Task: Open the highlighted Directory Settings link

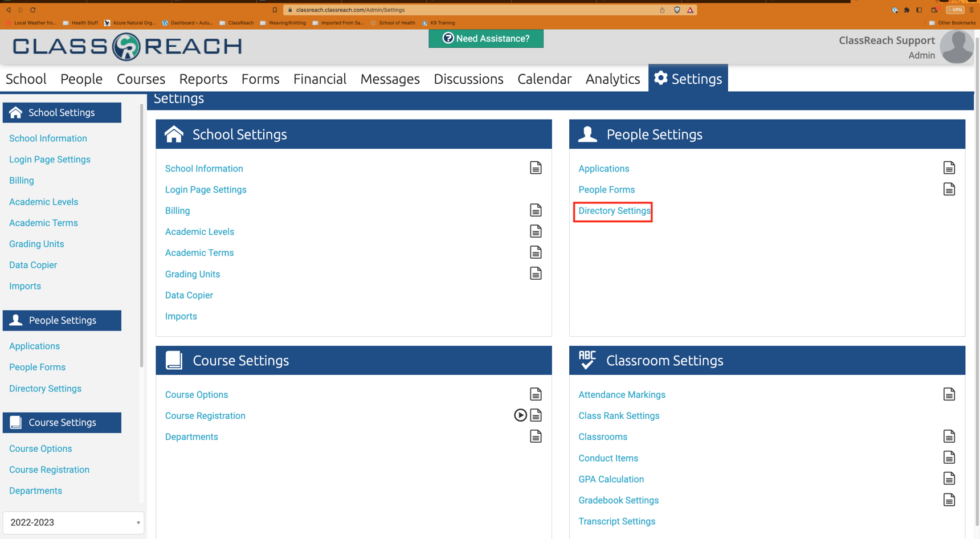Action: click(613, 211)
